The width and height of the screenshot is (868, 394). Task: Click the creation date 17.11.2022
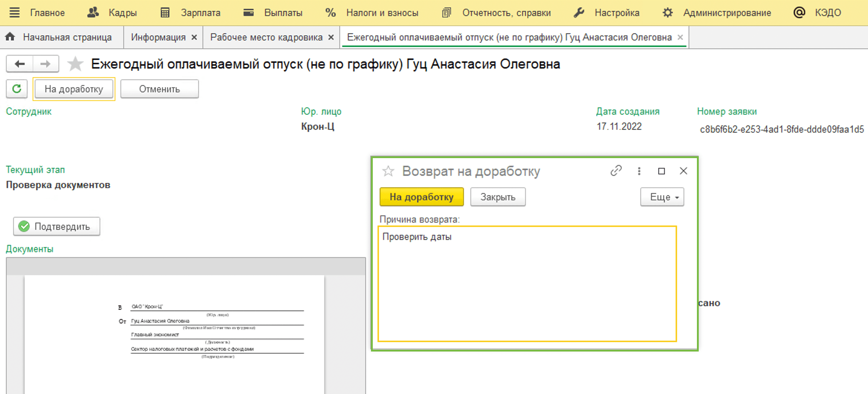pos(619,127)
